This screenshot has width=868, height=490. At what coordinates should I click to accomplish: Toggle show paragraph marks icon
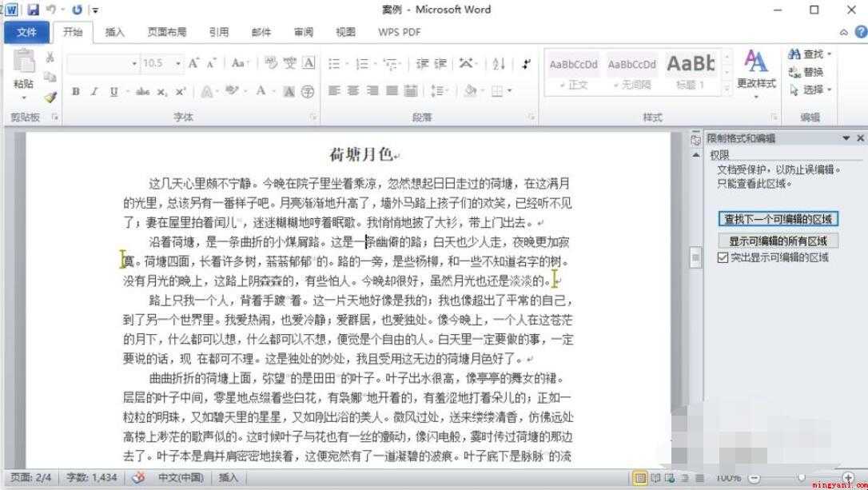click(526, 64)
